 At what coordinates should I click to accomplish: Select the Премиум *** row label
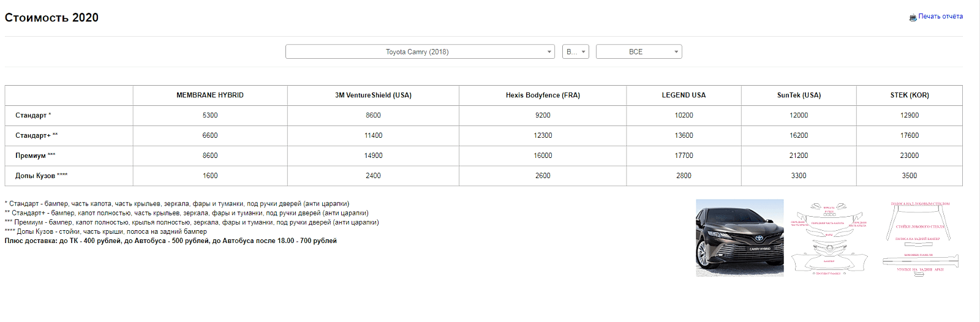35,156
